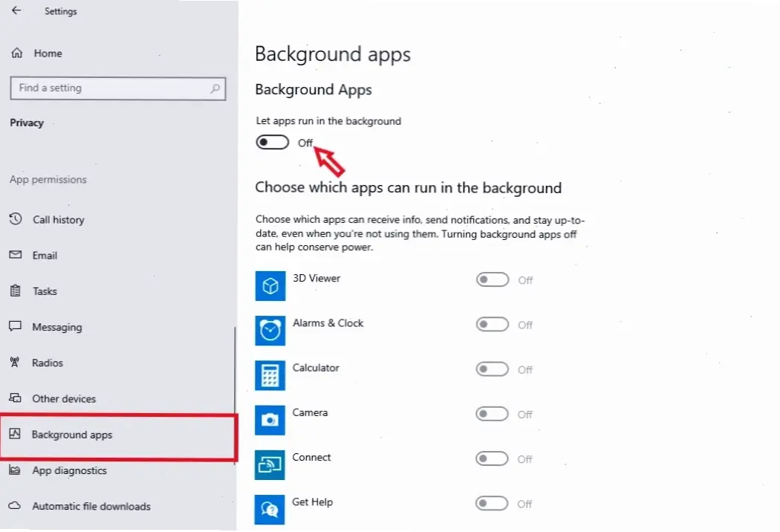The height and width of the screenshot is (532, 780).
Task: Click the Home icon in sidebar
Action: (17, 53)
